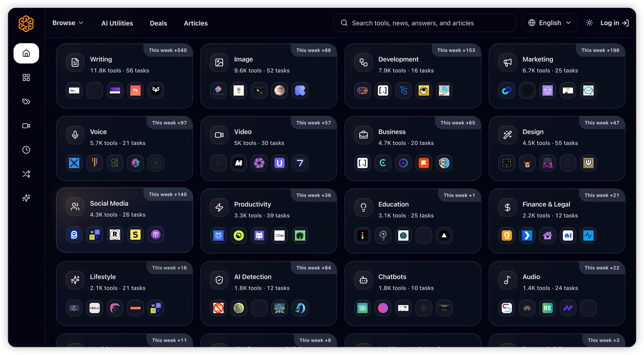The width and height of the screenshot is (644, 355).
Task: Click the Design magic wand icon
Action: click(507, 135)
